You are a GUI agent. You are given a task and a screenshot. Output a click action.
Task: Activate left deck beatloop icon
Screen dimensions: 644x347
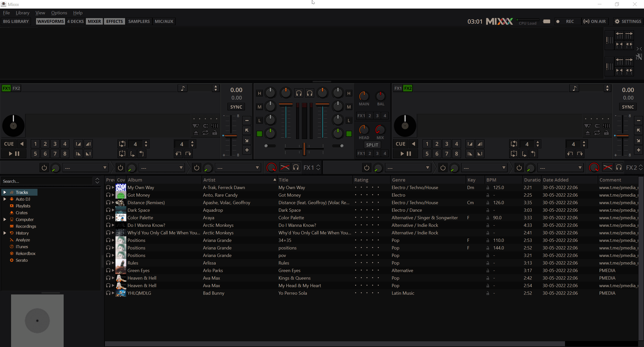point(122,144)
